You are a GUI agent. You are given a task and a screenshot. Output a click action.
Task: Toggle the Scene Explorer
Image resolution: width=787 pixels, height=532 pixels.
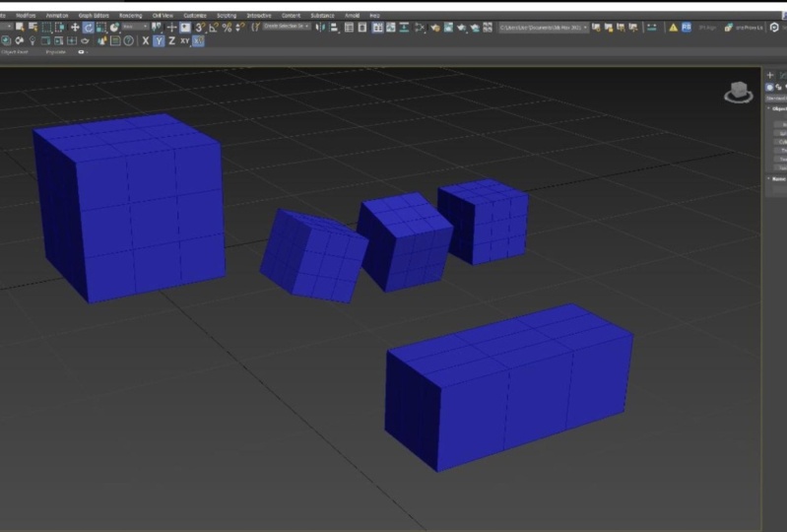tap(350, 28)
